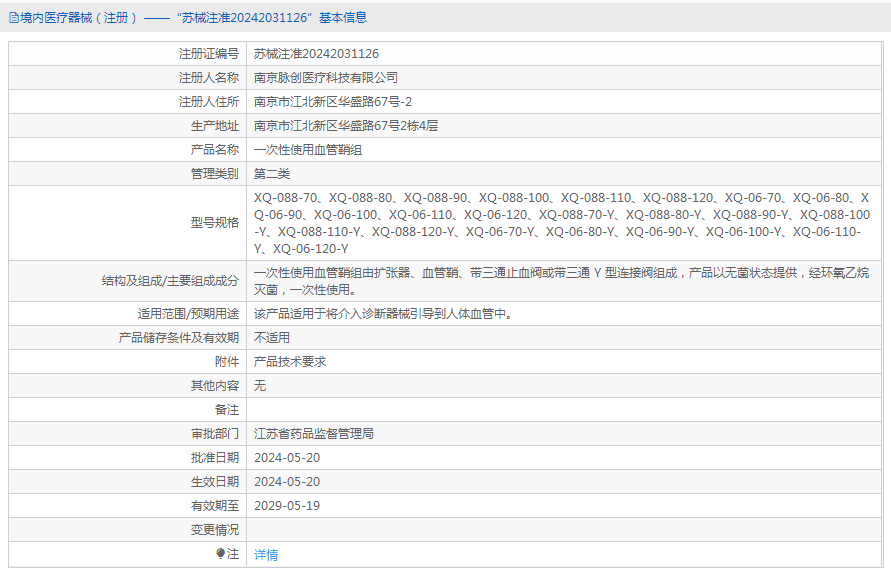Click intended use text 该产品适用于将介入诊断器械
Screen dimensions: 891x575
click(x=385, y=314)
